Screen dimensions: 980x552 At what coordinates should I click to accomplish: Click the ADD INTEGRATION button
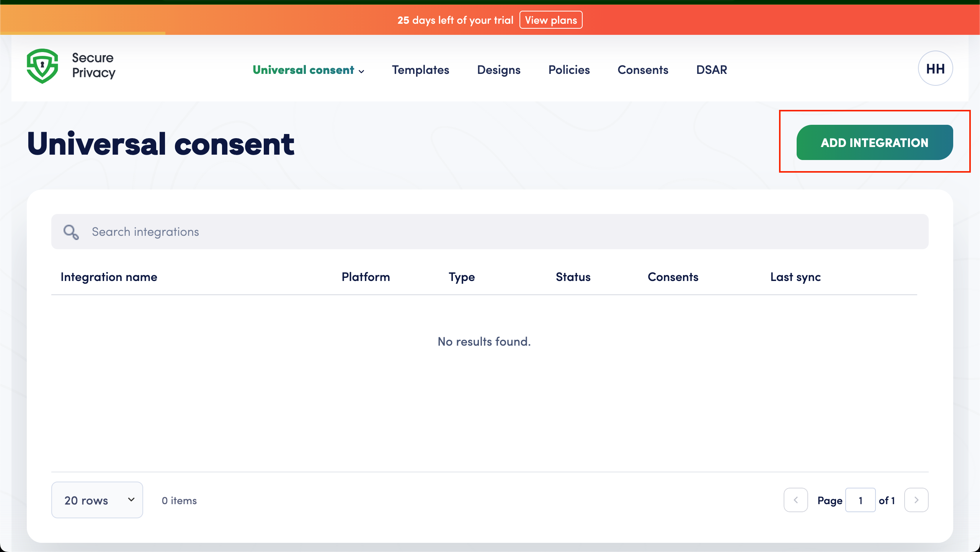coord(875,142)
